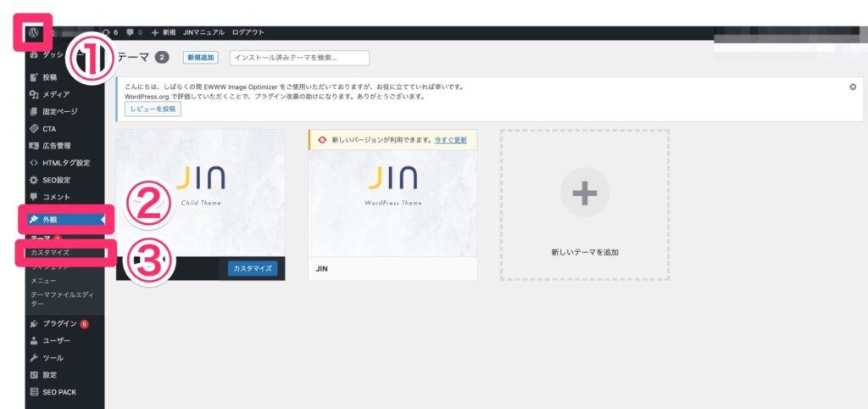Click the レビューを投稿 button
This screenshot has width=868, height=409.
pos(153,109)
